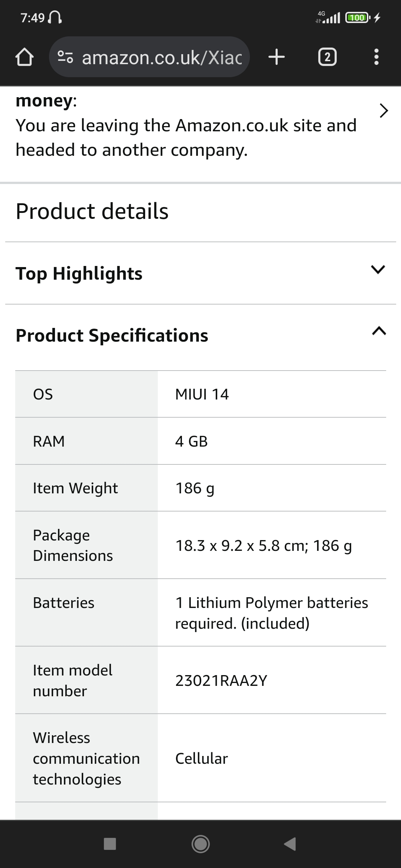Viewport: 401px width, 868px height.
Task: Open site information icon in address bar
Action: pos(65,57)
